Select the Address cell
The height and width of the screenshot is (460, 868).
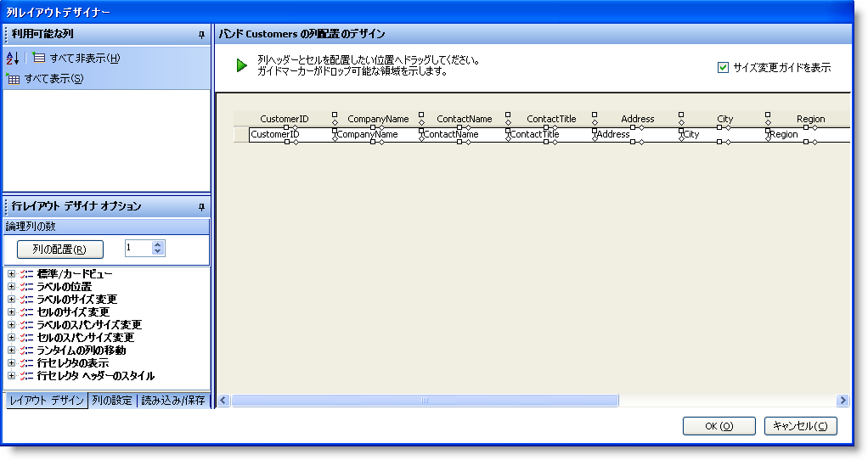click(638, 134)
